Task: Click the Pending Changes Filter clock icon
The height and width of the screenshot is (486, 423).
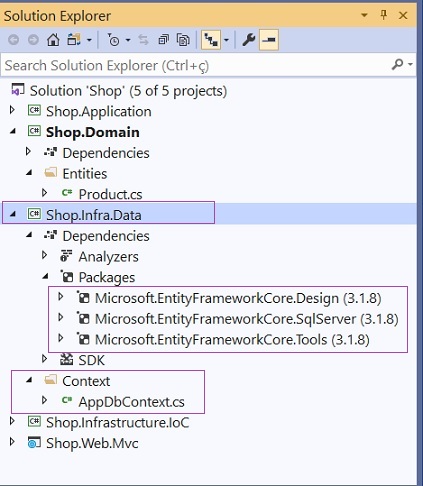Action: [x=113, y=40]
